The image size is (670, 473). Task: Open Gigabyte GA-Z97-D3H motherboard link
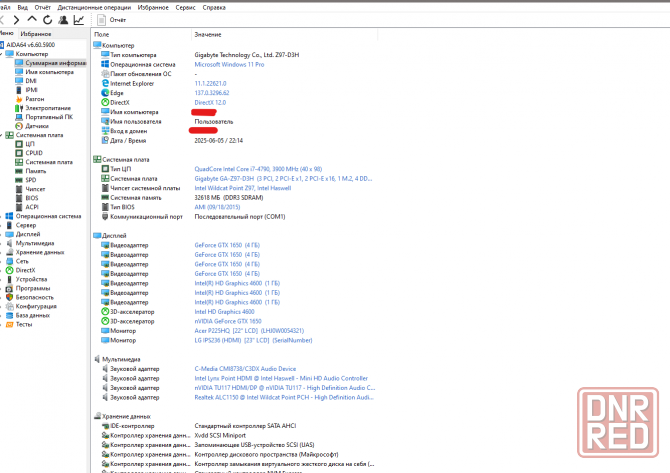(283, 179)
